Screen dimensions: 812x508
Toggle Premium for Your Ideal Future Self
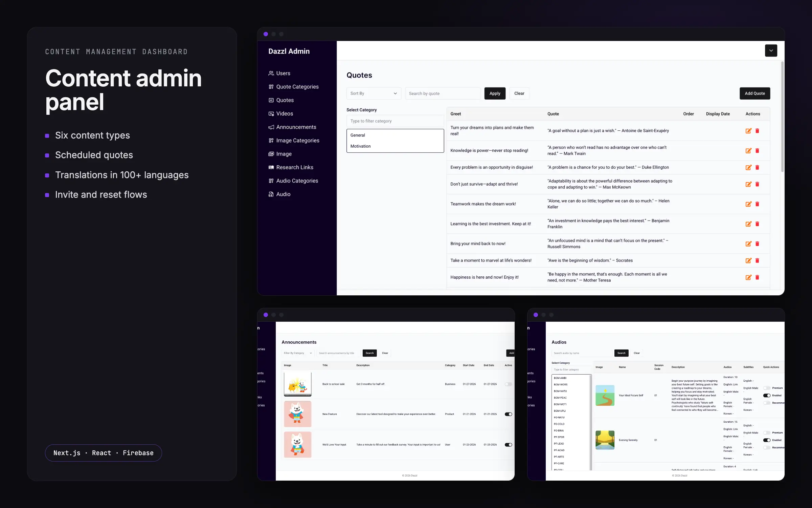tap(767, 388)
